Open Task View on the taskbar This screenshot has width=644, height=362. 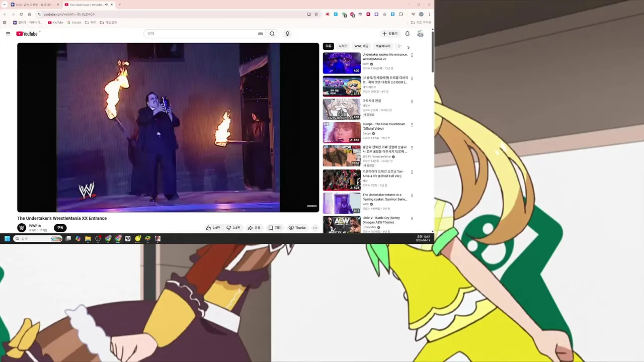[x=68, y=238]
